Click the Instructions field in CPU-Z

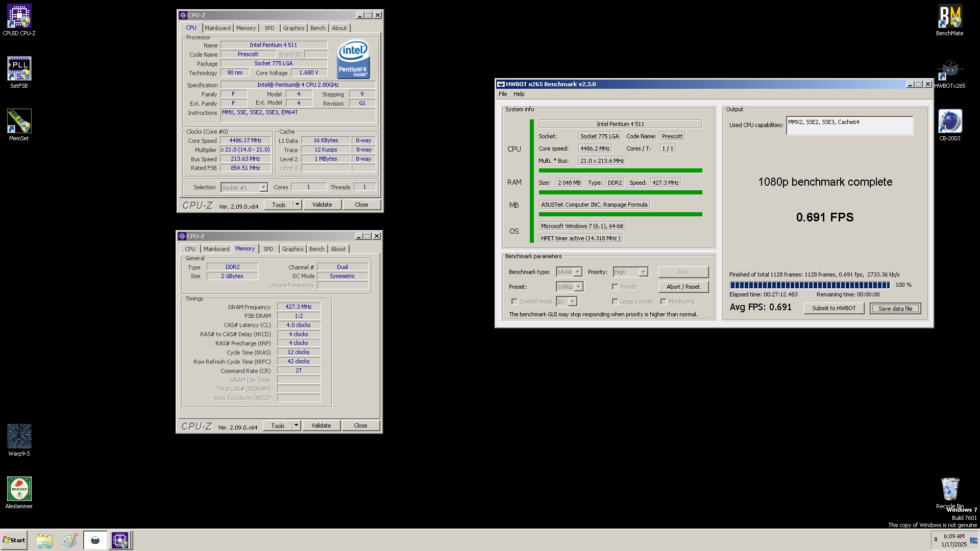tap(298, 116)
